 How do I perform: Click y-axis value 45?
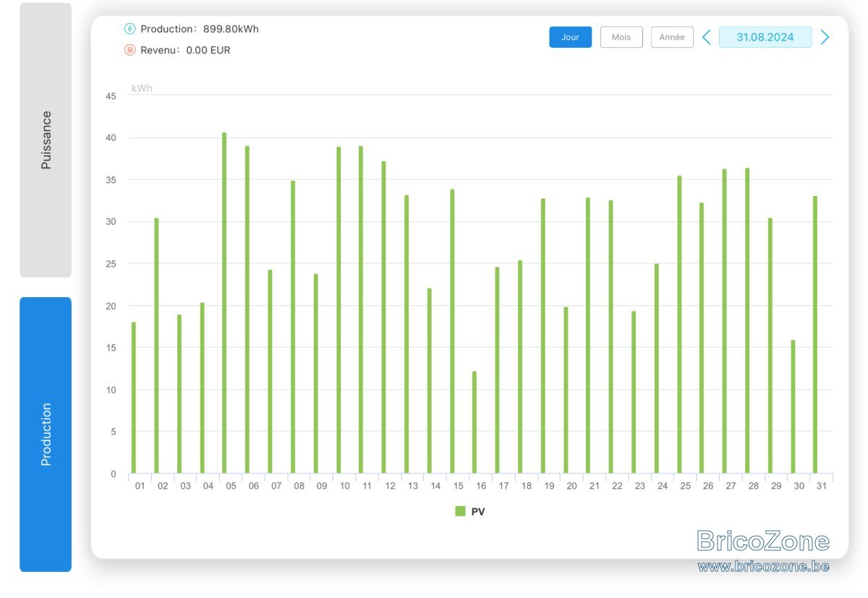pos(111,95)
